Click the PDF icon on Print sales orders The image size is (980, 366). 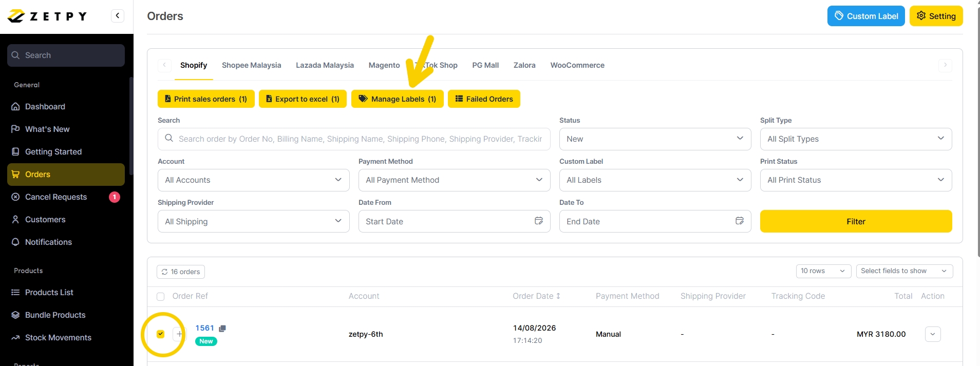click(x=167, y=99)
